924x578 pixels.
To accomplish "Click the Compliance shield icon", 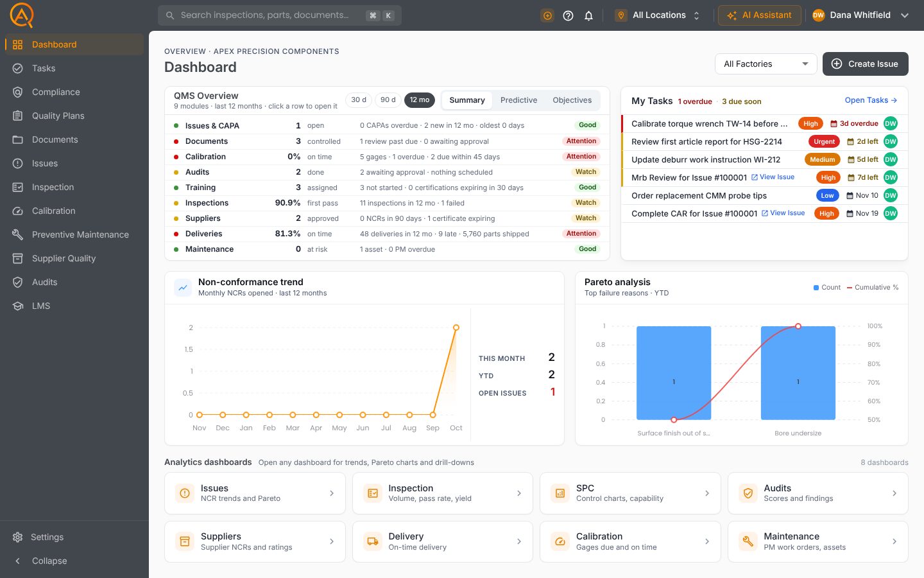I will click(18, 92).
